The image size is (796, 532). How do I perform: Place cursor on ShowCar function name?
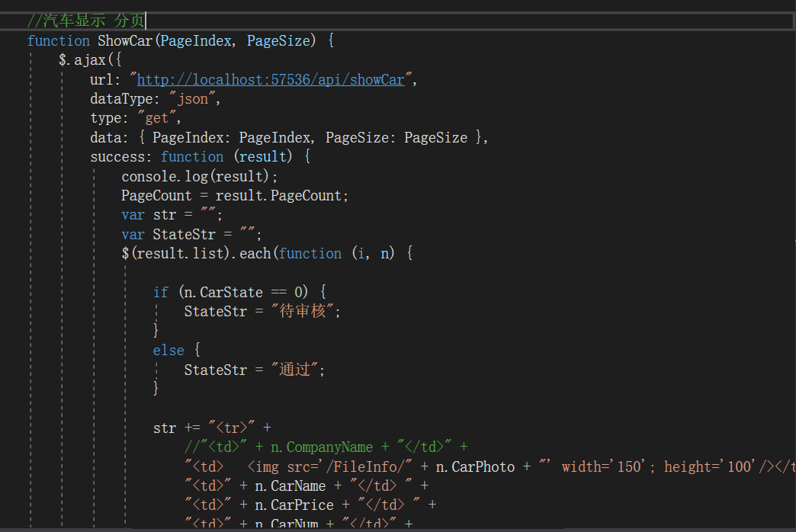[125, 40]
